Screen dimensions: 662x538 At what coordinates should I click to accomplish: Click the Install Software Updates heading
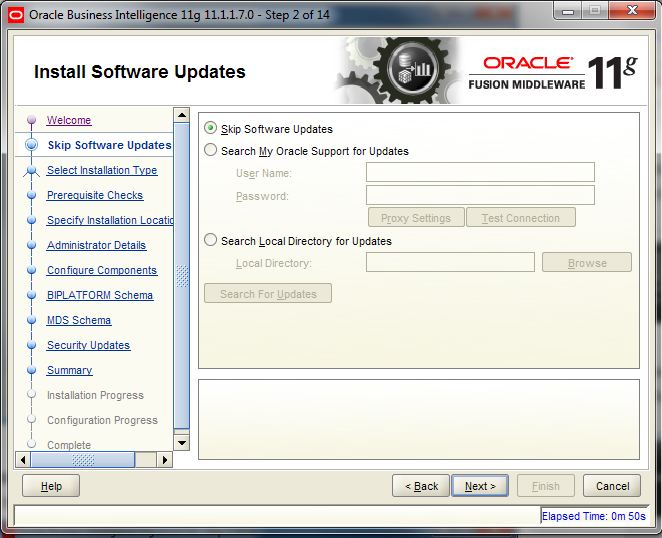(140, 72)
